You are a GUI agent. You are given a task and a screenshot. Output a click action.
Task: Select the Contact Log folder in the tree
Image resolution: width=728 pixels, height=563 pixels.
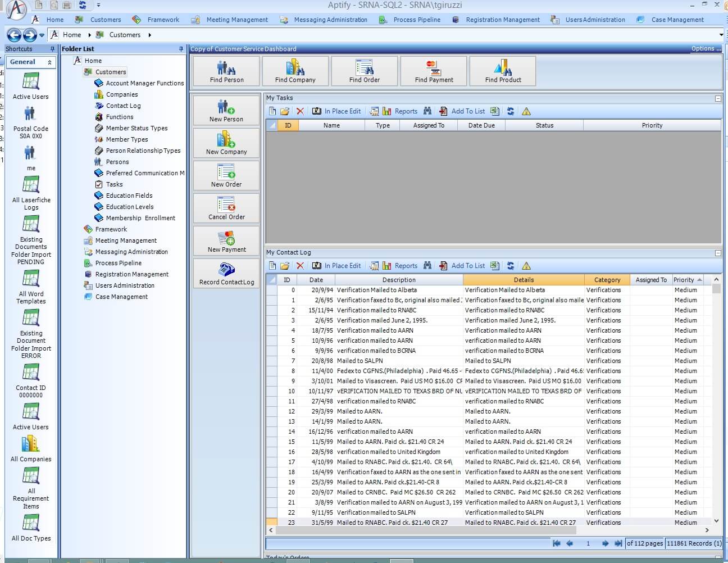pyautogui.click(x=123, y=106)
